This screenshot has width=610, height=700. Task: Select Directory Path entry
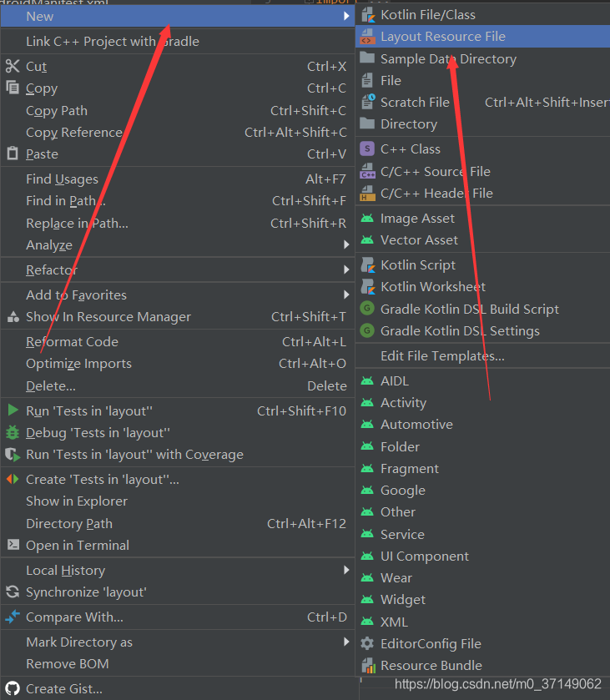pyautogui.click(x=178, y=523)
